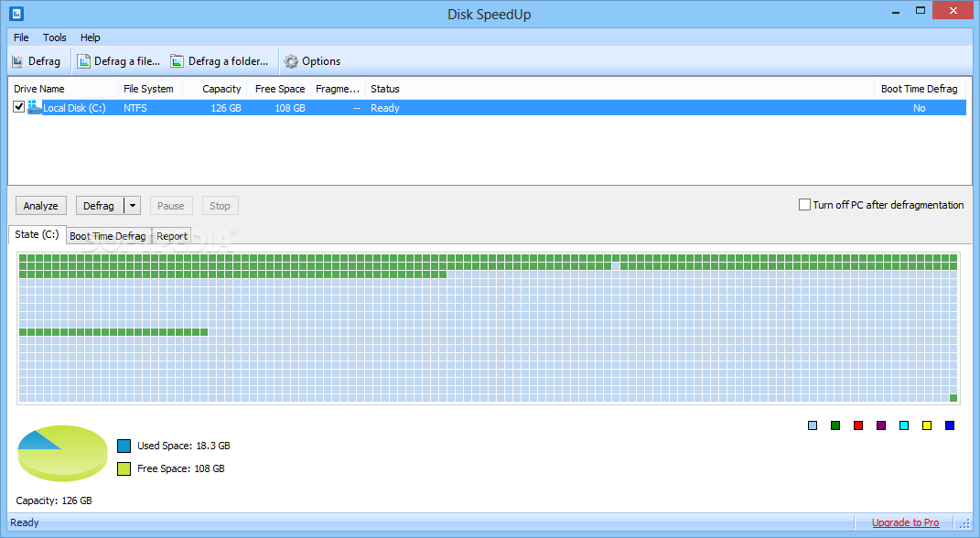This screenshot has height=538, width=980.
Task: Click the No value under Boot Time Defrag
Action: [x=920, y=108]
